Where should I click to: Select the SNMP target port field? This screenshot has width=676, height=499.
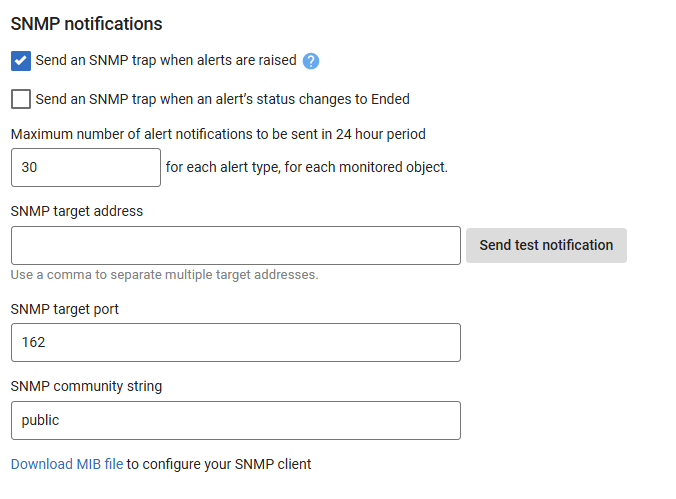(x=235, y=342)
